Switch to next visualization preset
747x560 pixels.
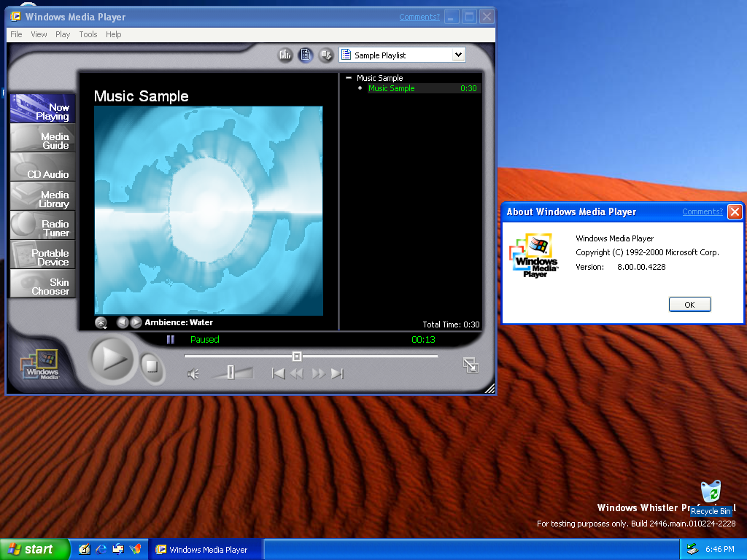(x=136, y=322)
